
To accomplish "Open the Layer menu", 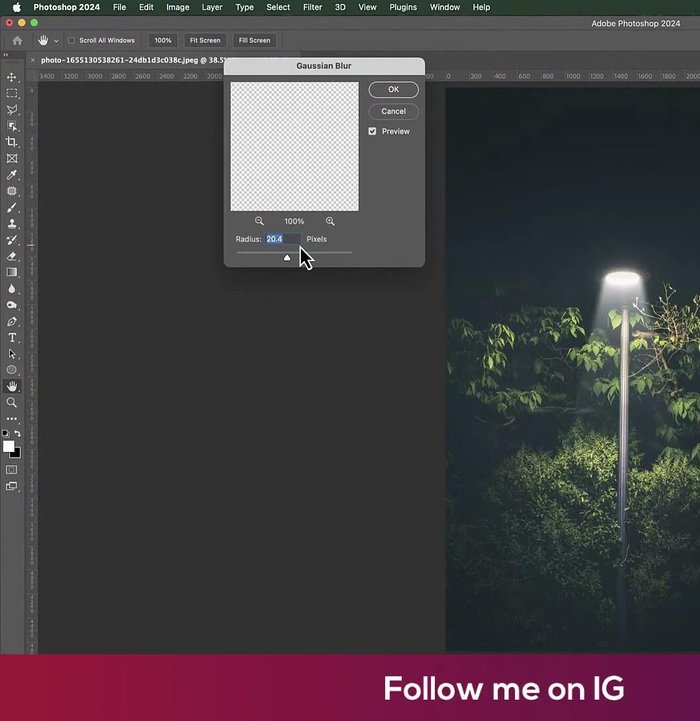I will pos(212,7).
